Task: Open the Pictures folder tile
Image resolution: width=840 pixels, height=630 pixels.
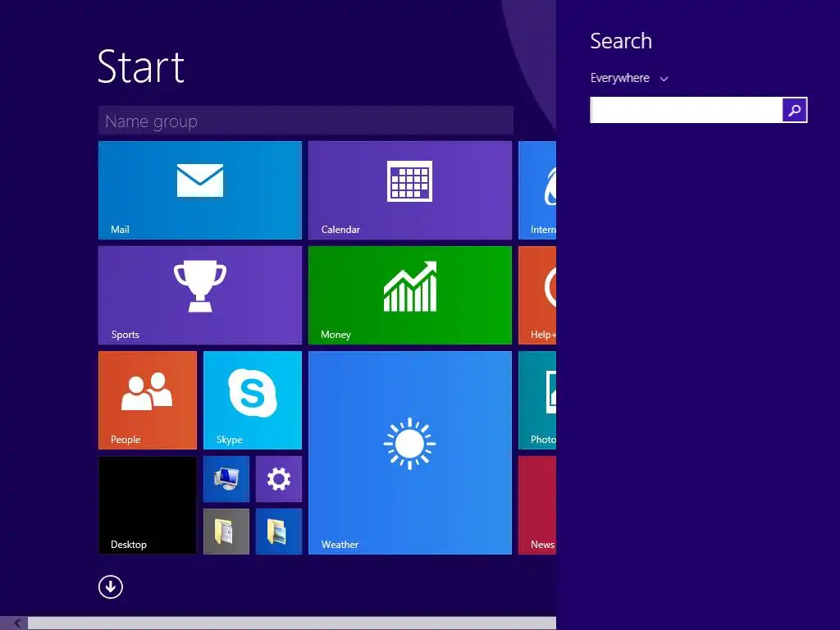Action: [279, 532]
